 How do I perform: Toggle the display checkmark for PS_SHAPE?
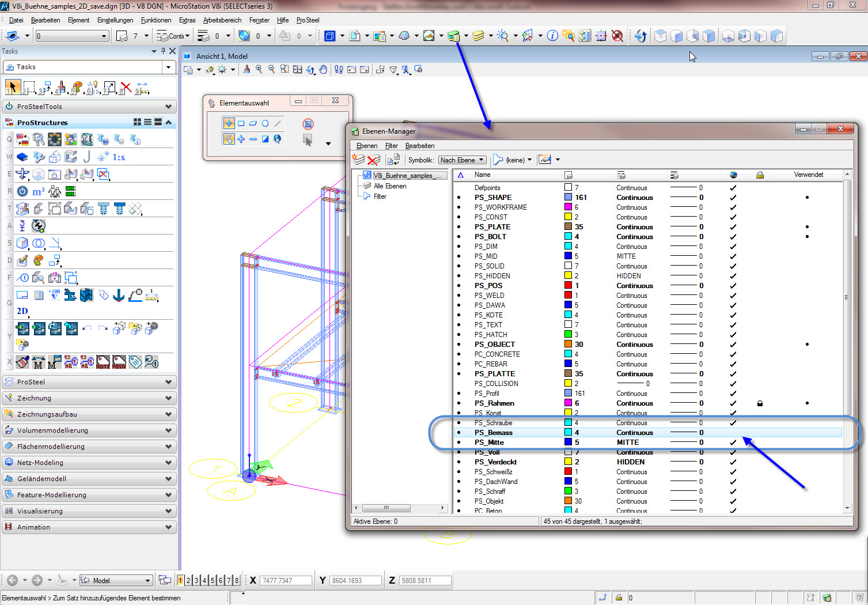pos(733,198)
